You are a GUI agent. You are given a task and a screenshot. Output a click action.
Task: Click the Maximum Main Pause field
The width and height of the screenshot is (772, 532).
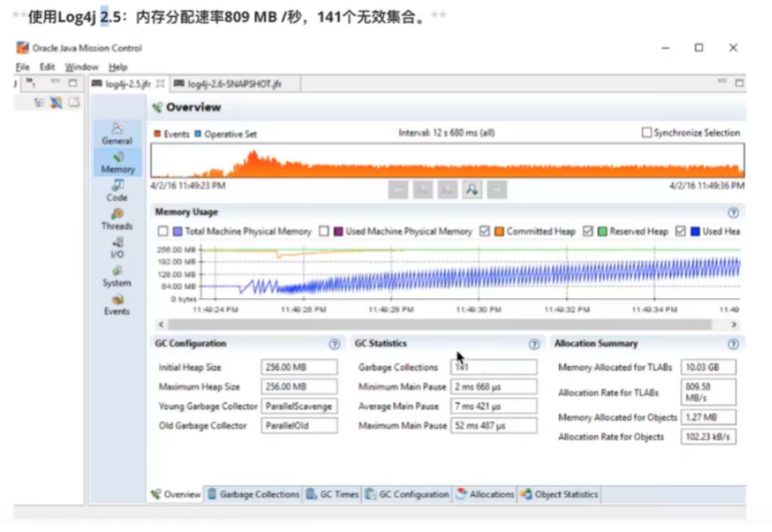(494, 425)
